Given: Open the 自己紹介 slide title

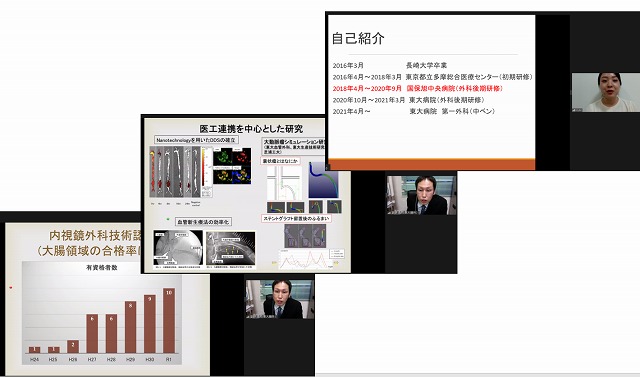Looking at the screenshot, I should (x=358, y=38).
